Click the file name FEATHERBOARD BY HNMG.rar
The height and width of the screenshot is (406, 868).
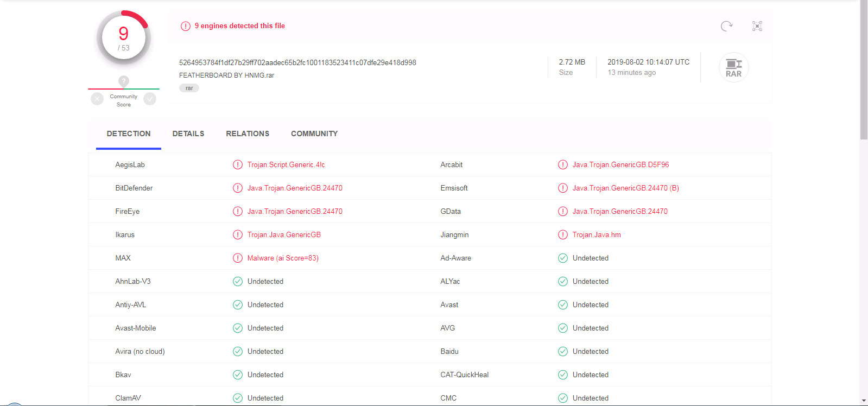[226, 75]
